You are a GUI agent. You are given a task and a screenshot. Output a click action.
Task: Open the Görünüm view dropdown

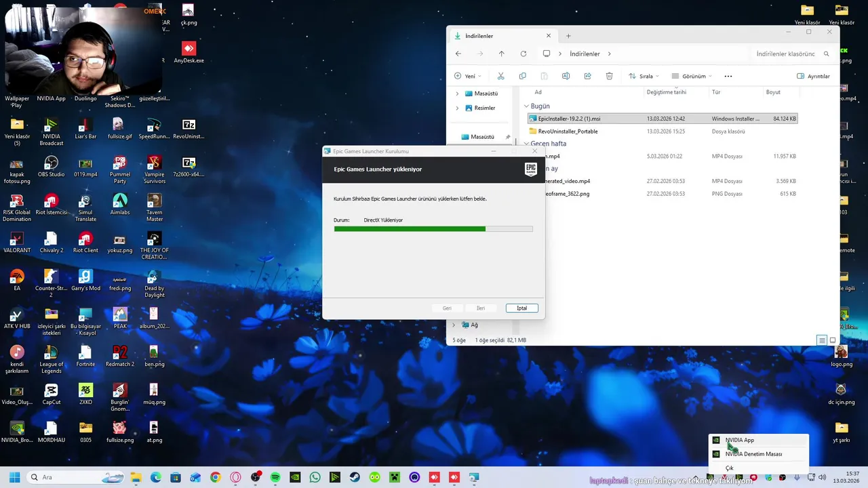[692, 76]
